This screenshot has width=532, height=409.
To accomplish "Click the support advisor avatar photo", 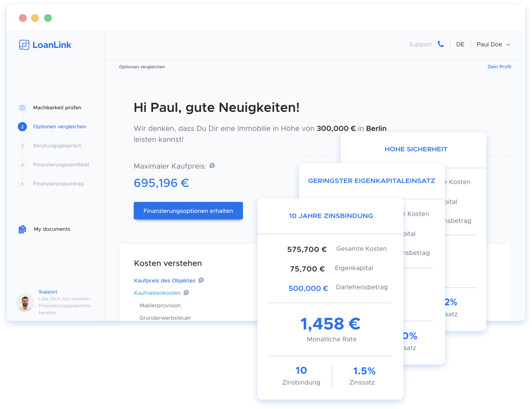I will pyautogui.click(x=25, y=302).
